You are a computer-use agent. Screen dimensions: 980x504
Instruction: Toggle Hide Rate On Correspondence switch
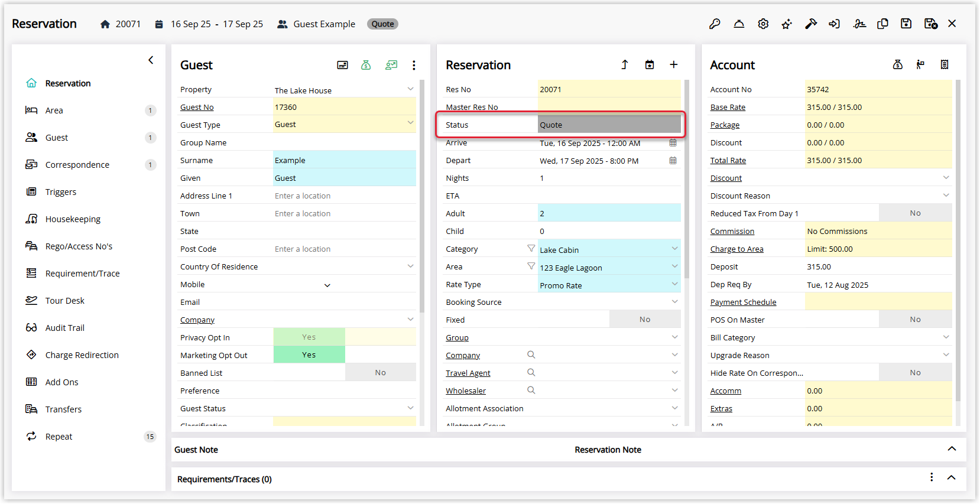[915, 372]
